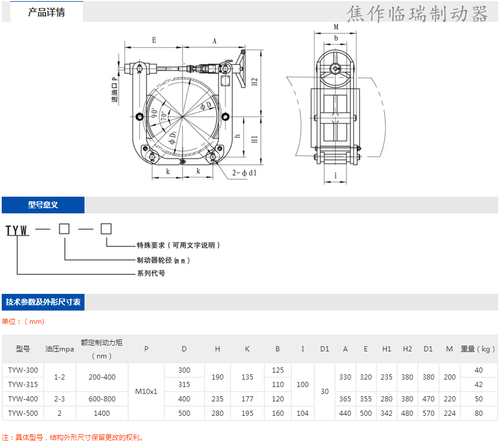Viewport: 500px width, 448px height.
Task: Click the 焦作临瑞制动器 brand text
Action: 418,13
